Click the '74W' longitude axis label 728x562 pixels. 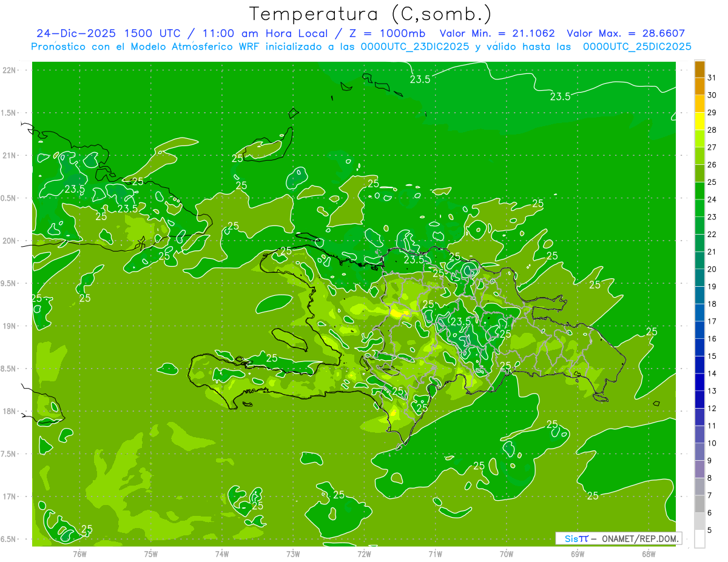pos(221,554)
